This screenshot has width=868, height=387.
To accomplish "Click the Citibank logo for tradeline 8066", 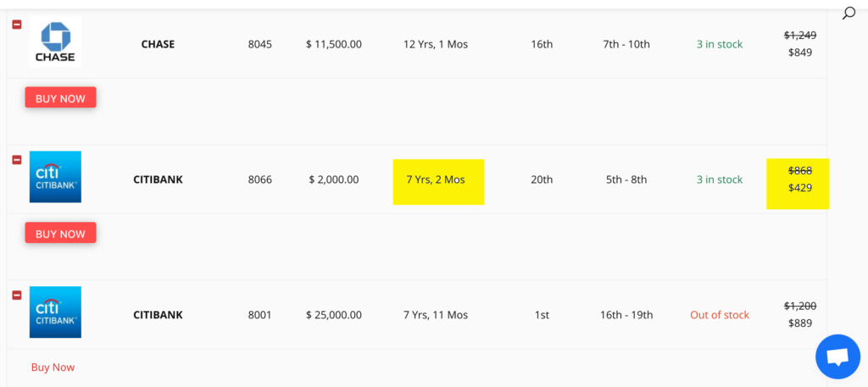I will point(55,177).
